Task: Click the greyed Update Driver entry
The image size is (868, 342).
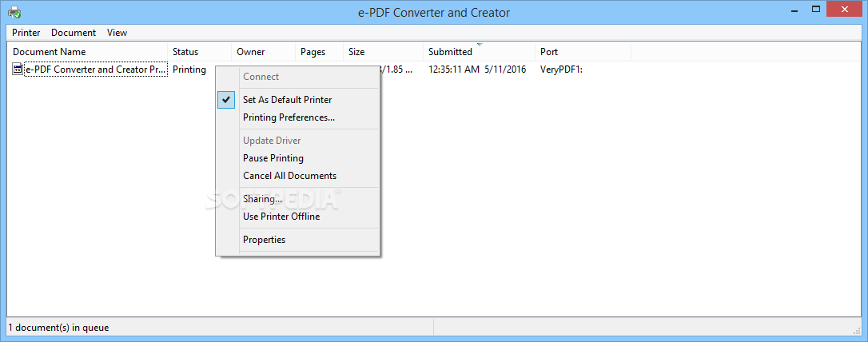Action: (272, 141)
